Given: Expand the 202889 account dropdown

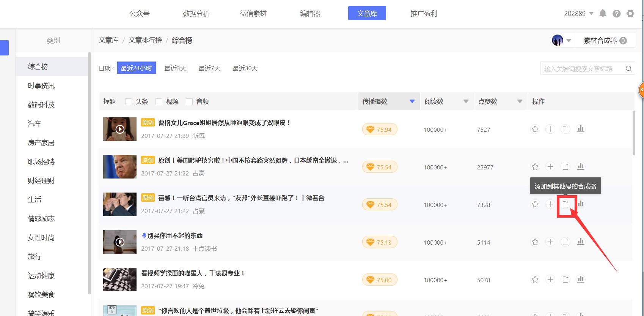Looking at the screenshot, I should click(591, 14).
